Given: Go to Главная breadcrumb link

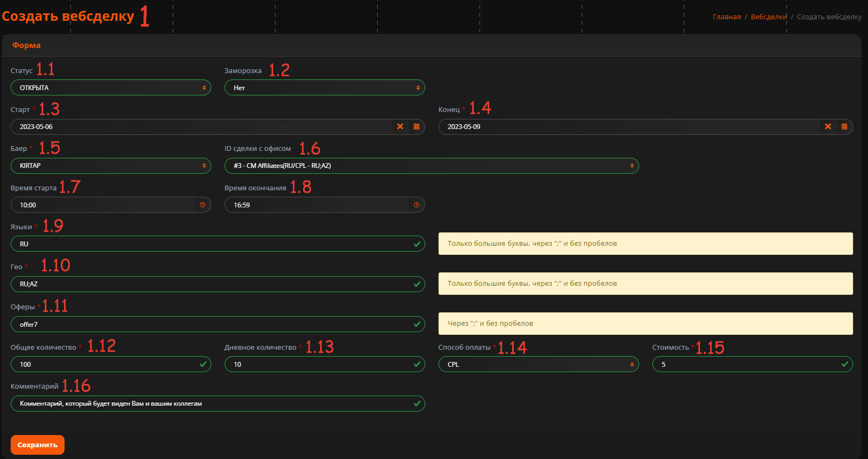Looking at the screenshot, I should click(727, 17).
